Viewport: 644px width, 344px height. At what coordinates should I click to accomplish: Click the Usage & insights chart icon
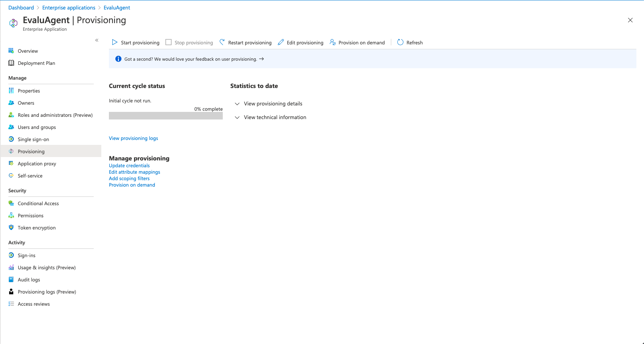pos(11,267)
